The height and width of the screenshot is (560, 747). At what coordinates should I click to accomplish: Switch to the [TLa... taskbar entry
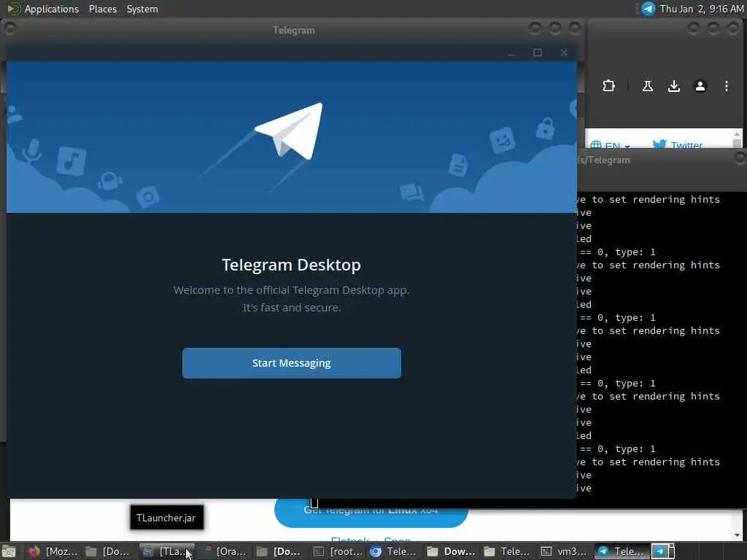point(167,551)
